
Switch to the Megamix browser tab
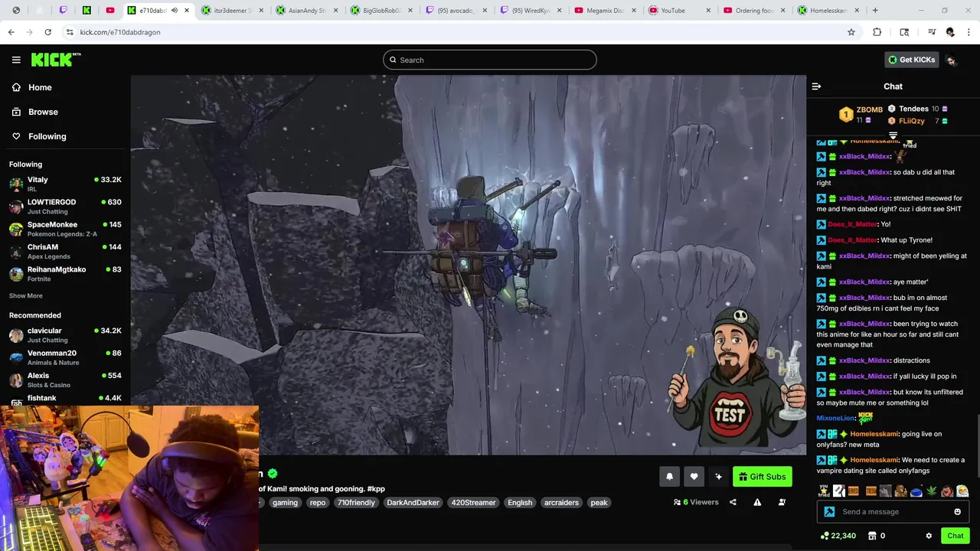[x=605, y=11]
